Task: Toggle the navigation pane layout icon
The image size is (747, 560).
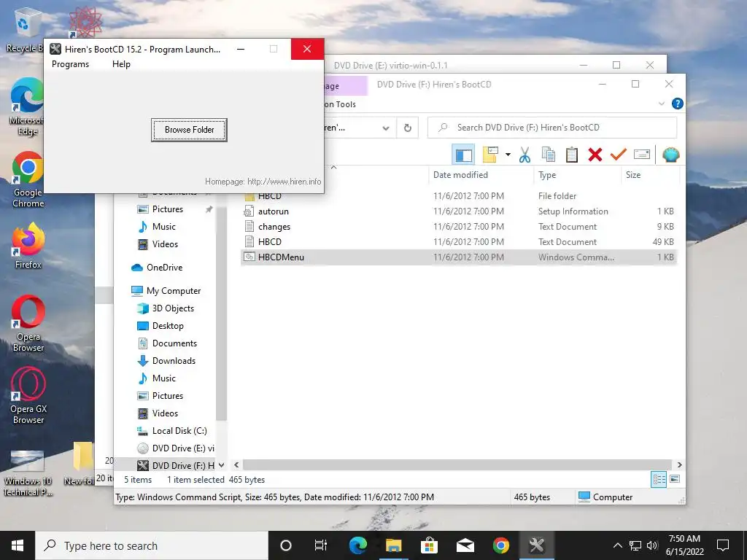Action: click(463, 155)
